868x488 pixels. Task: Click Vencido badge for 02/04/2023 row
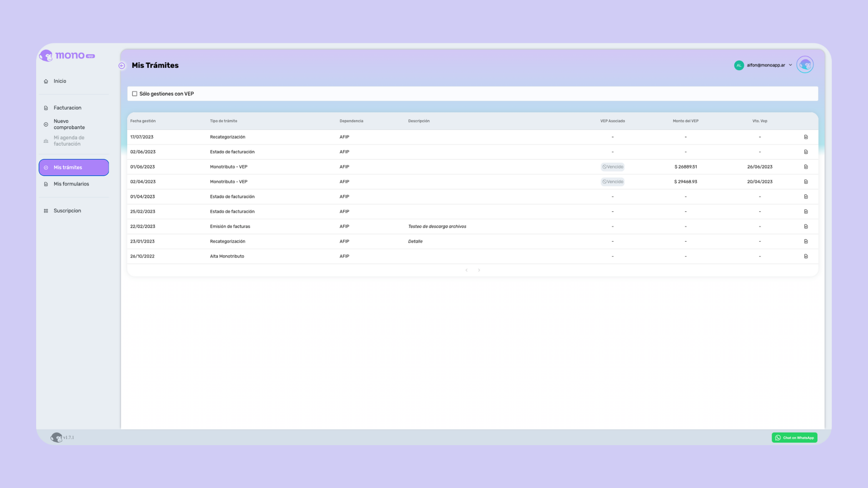click(x=613, y=182)
